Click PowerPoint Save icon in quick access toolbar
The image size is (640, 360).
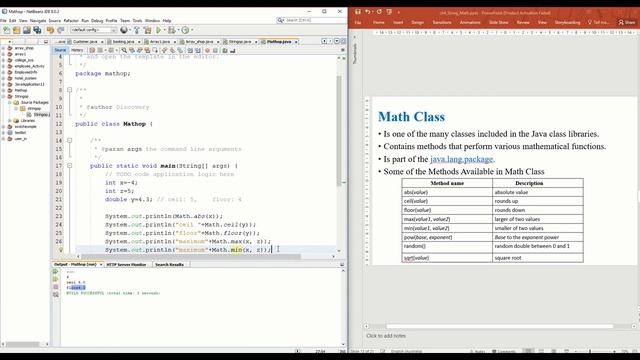click(x=358, y=12)
